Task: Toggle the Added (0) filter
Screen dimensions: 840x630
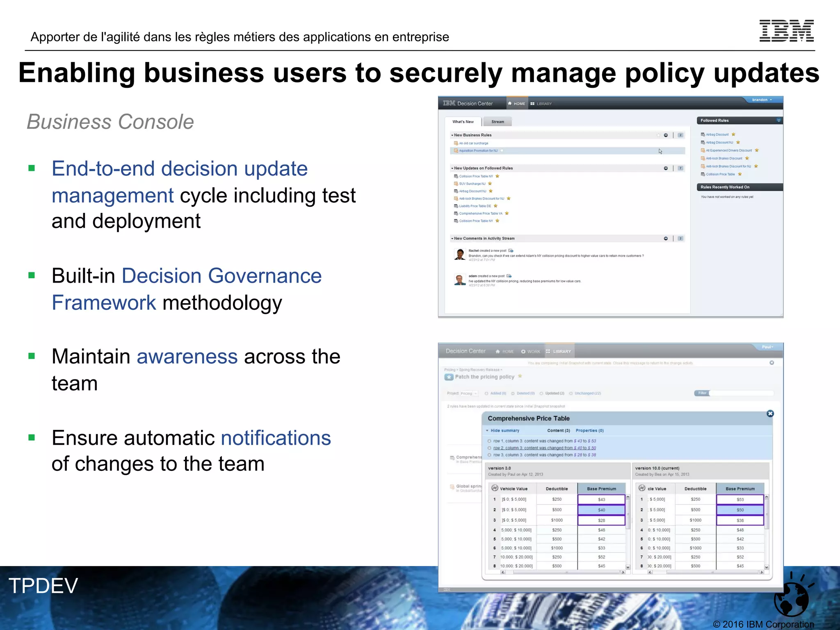Action: [495, 393]
